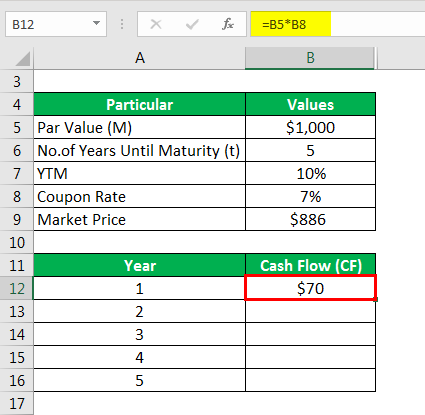Select the 10% YTM value cell

coord(310,173)
